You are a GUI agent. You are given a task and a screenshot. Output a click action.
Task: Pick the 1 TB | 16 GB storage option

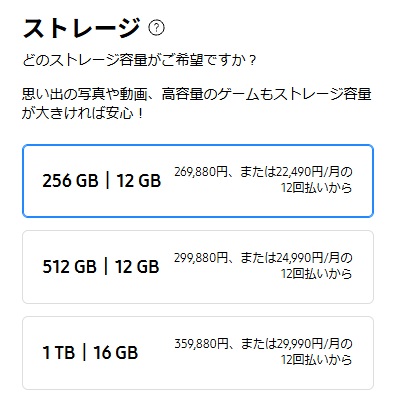(x=198, y=353)
